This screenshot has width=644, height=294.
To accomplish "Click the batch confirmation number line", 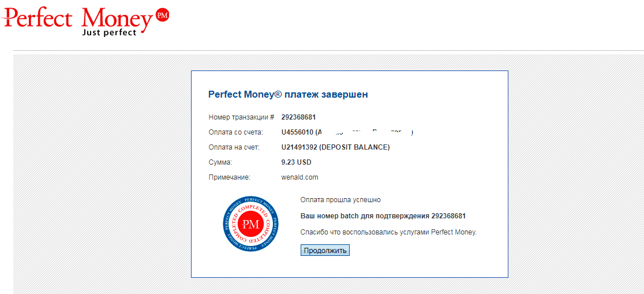I will point(383,216).
